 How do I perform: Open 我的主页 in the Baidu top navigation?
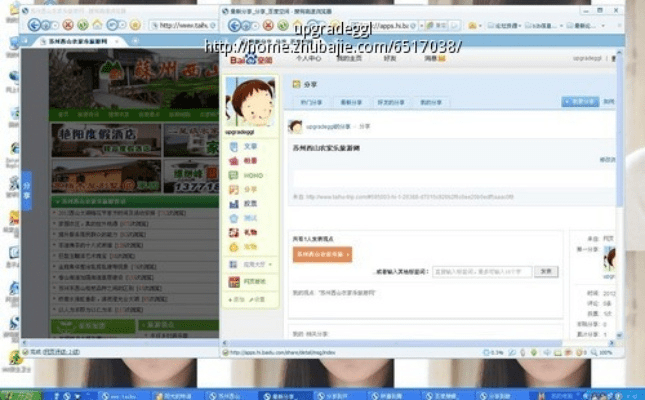(349, 58)
